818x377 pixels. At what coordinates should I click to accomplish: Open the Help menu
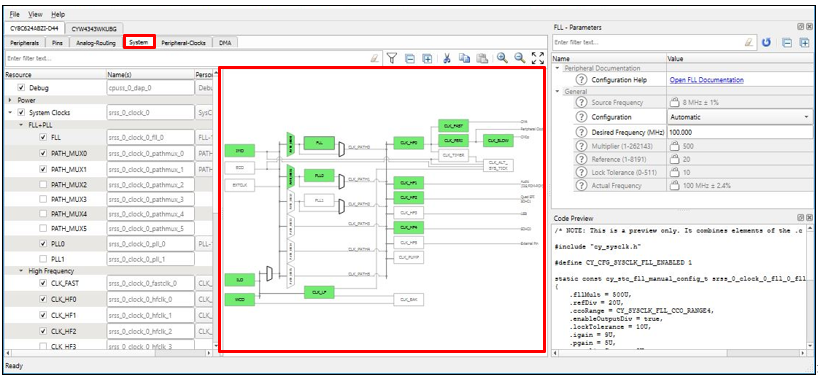pyautogui.click(x=58, y=14)
